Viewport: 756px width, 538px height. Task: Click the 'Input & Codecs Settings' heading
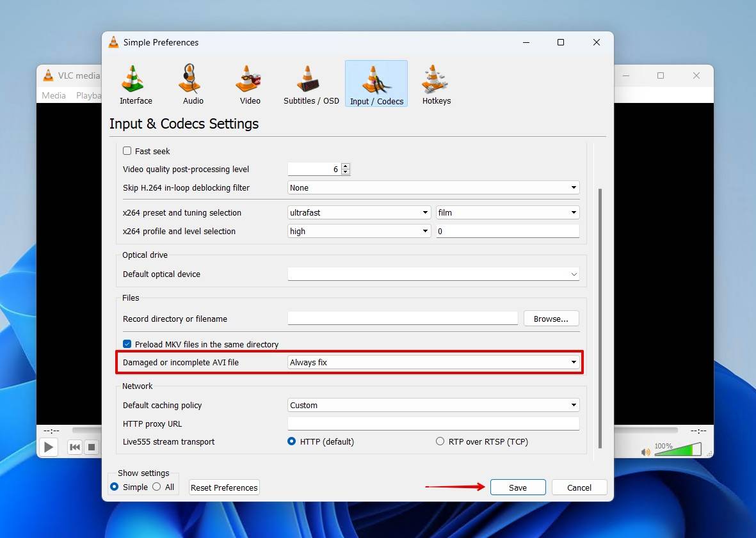click(184, 123)
